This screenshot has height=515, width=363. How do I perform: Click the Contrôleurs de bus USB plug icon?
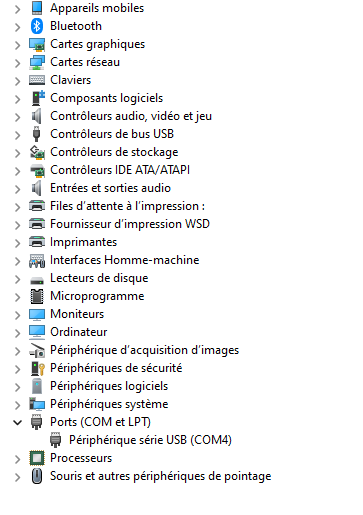[x=37, y=134]
